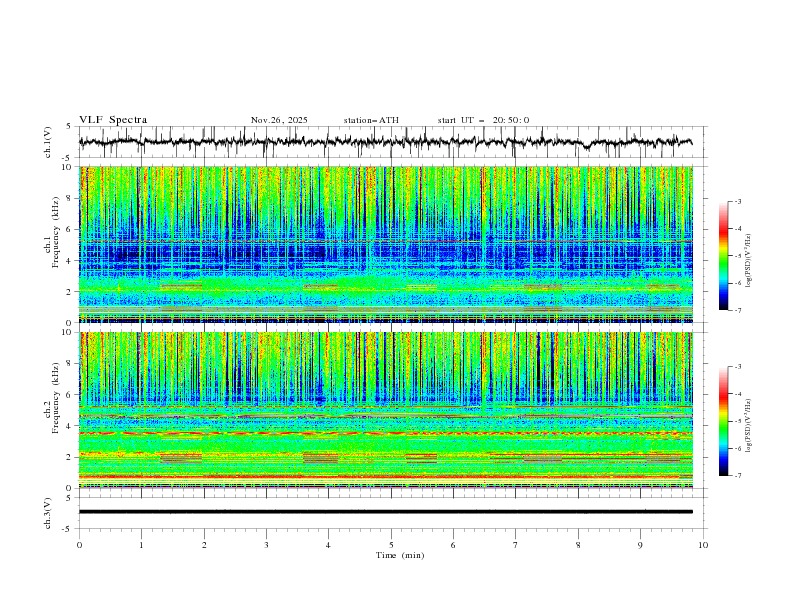Click the ch.1 voltage waveform trace

point(385,142)
